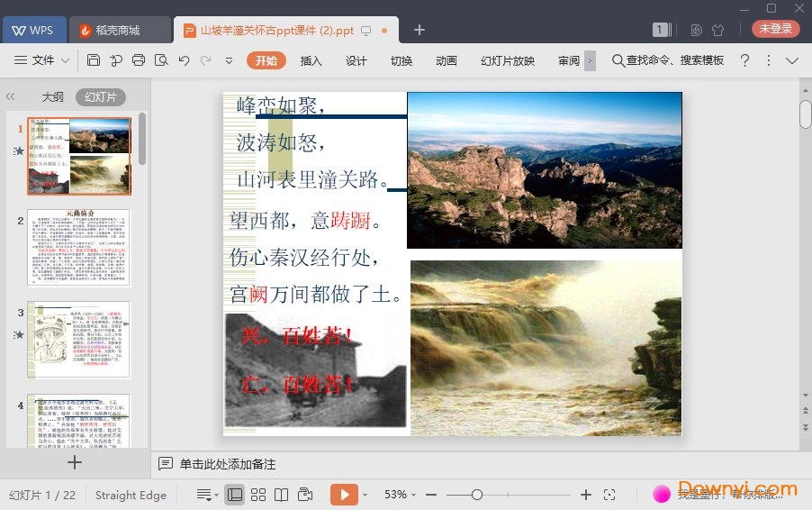Image resolution: width=812 pixels, height=510 pixels.
Task: Switch to the 幻灯片 thumbnail view
Action: tap(101, 97)
